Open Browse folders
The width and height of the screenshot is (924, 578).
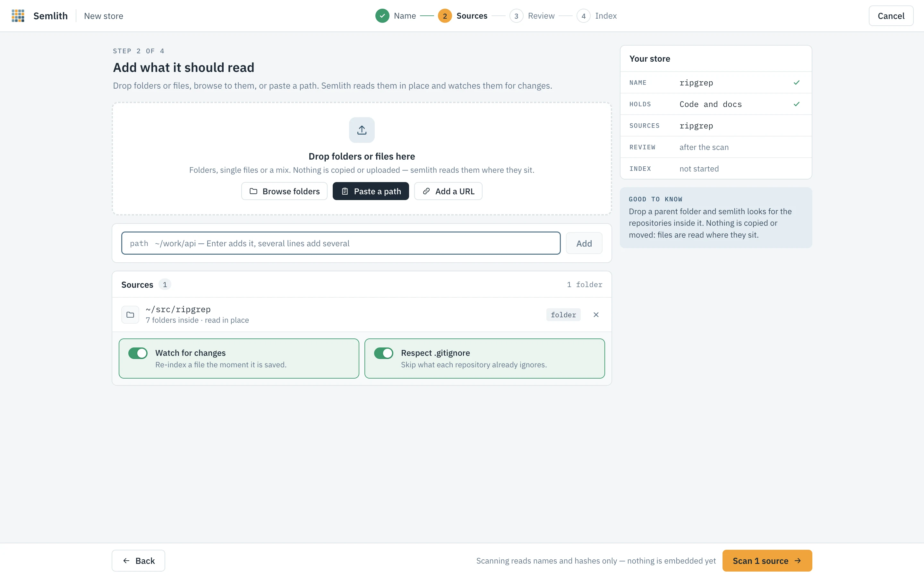tap(285, 191)
